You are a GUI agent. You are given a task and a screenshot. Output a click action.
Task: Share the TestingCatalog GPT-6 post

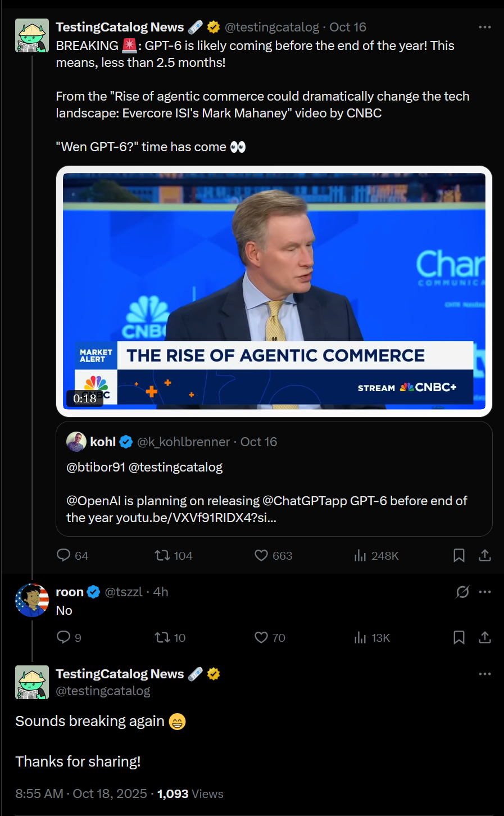pos(485,555)
